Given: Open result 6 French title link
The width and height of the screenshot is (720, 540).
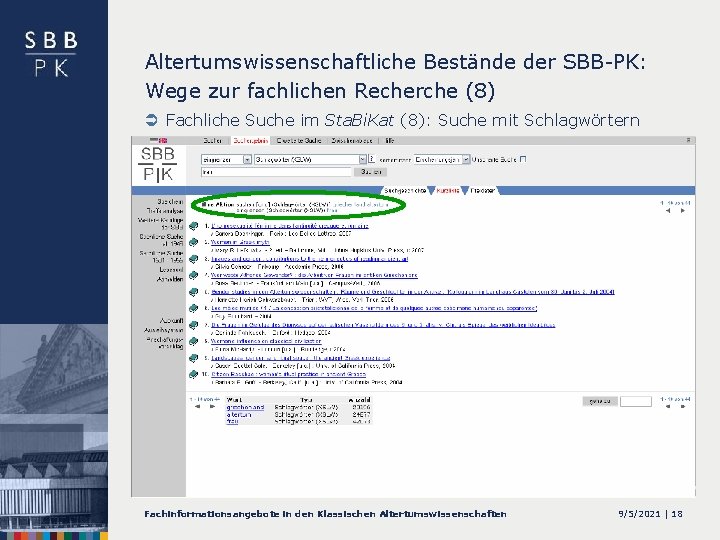Looking at the screenshot, I should coord(374,309).
